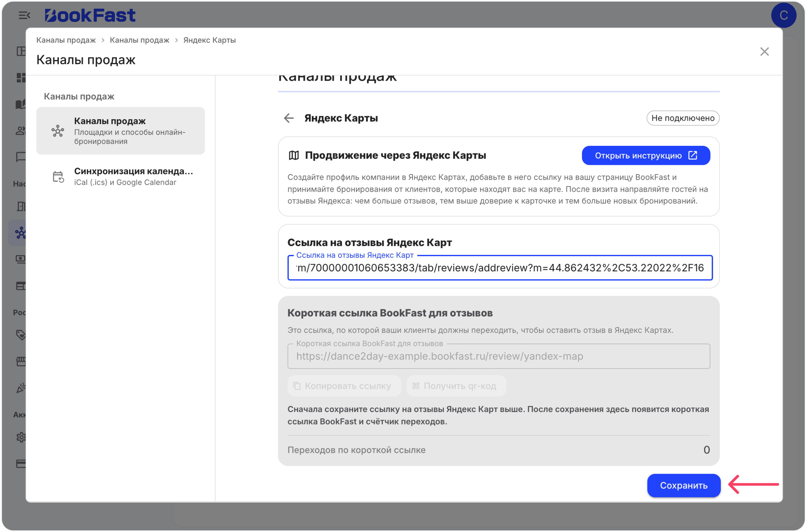The height and width of the screenshot is (532, 807).
Task: Click the notice starting "Сначала сохраните ссылку"
Action: 498,415
